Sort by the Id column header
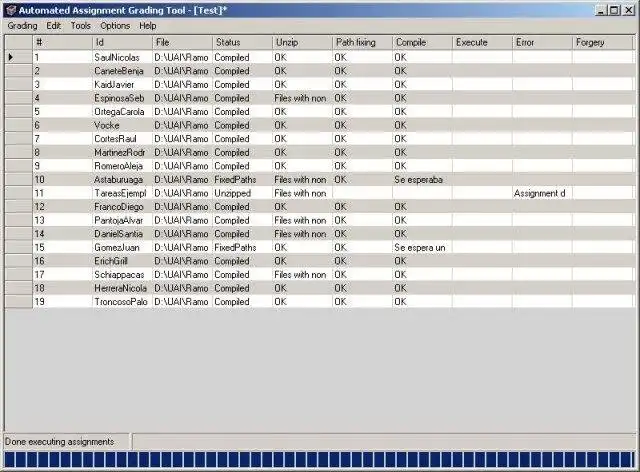640x472 pixels. [x=122, y=42]
